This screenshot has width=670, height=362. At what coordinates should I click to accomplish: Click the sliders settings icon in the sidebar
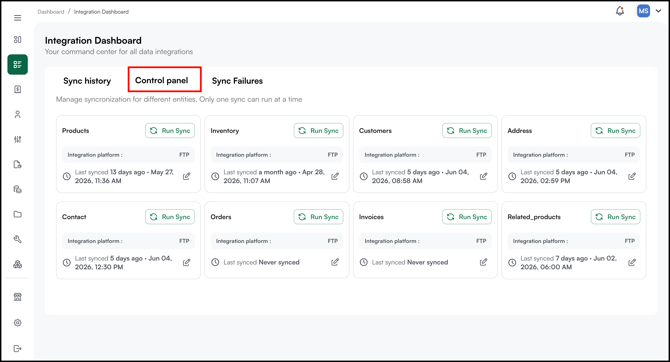point(18,139)
